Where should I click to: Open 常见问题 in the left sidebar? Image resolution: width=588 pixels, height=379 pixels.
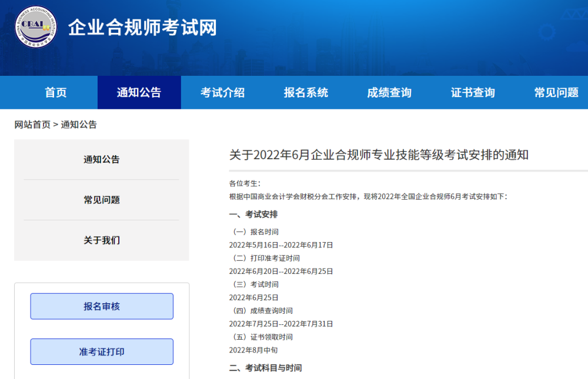point(102,200)
